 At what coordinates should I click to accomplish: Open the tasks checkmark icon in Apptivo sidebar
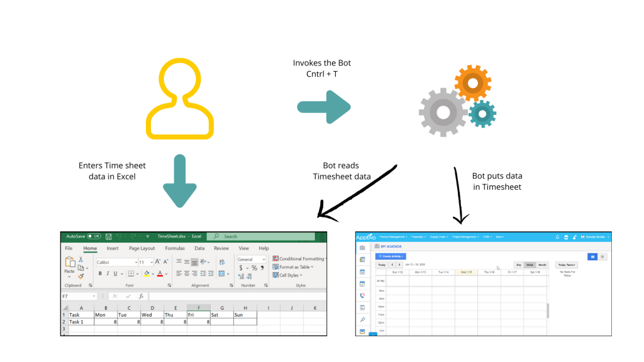pyautogui.click(x=362, y=283)
